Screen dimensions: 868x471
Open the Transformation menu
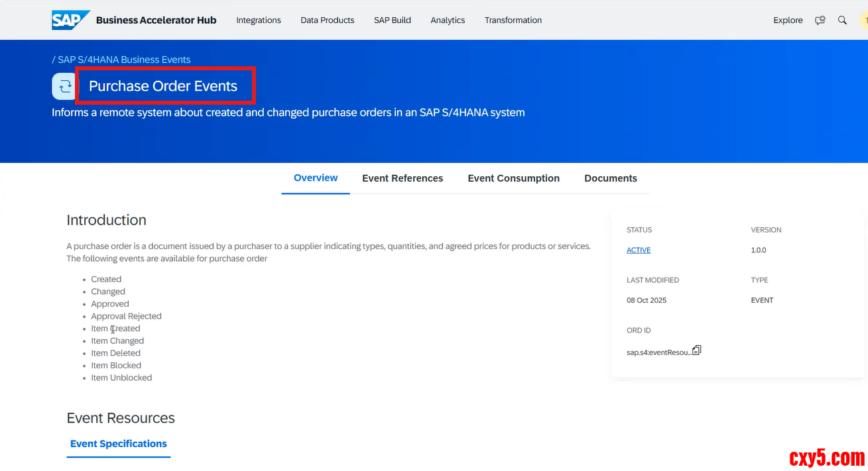513,21
